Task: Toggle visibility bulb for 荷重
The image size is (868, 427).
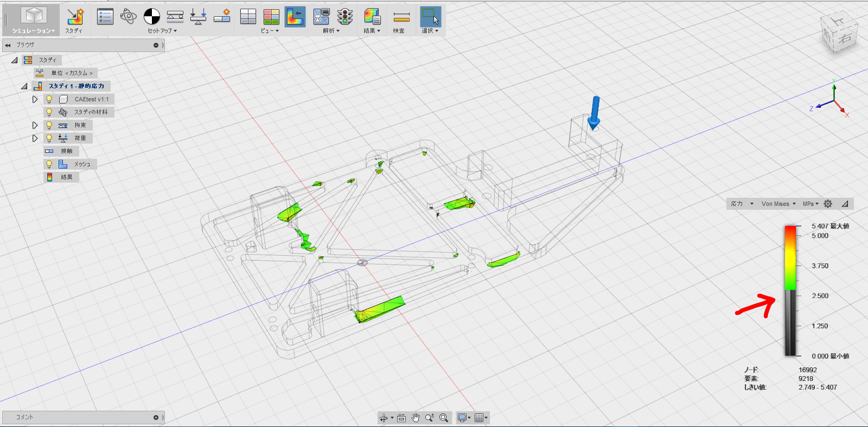Action: (x=49, y=138)
